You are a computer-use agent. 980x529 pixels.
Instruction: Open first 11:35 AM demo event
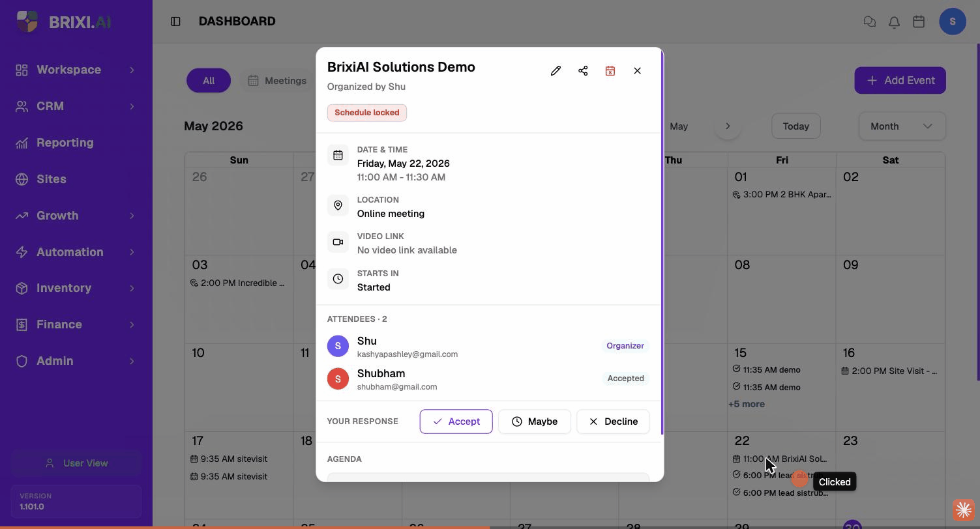(x=767, y=369)
